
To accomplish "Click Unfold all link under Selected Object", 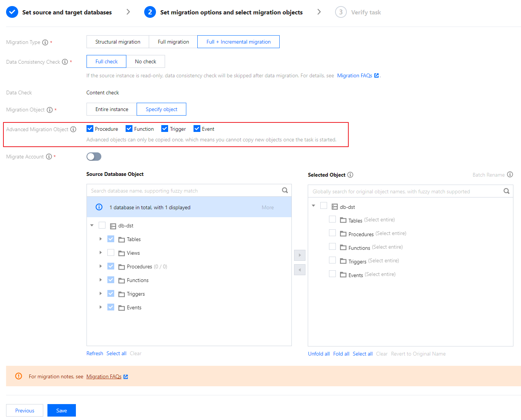I will (x=319, y=354).
